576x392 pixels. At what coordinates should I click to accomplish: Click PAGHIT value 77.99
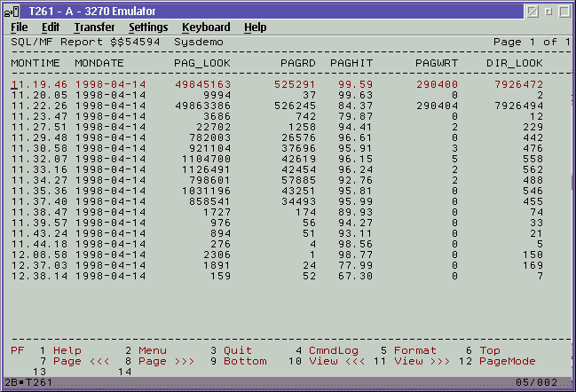[355, 265]
